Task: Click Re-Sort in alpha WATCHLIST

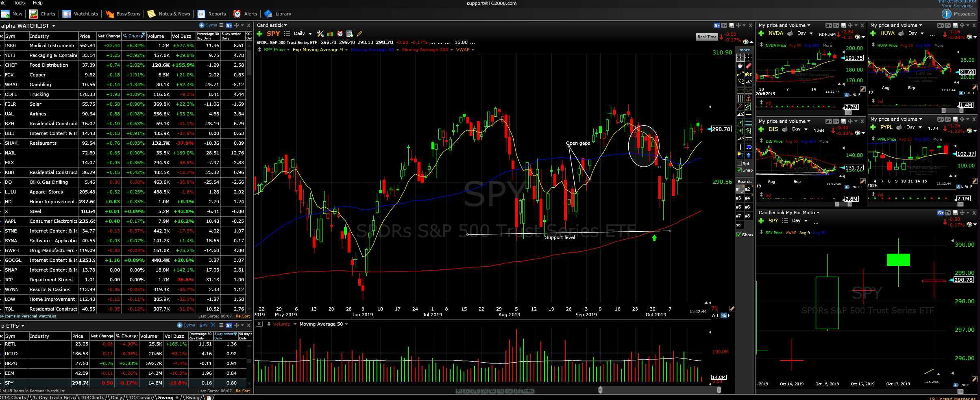Action: pos(243,316)
